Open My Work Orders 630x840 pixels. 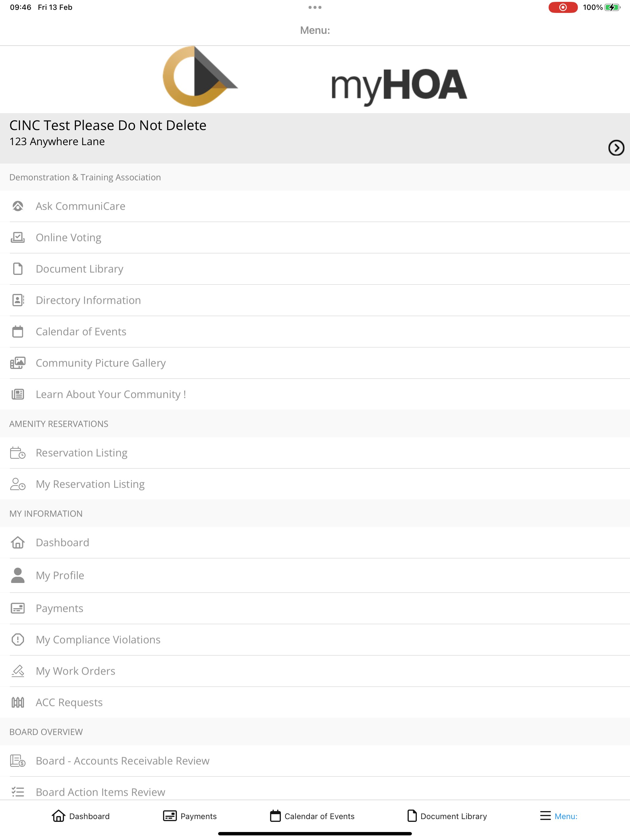[x=315, y=671]
